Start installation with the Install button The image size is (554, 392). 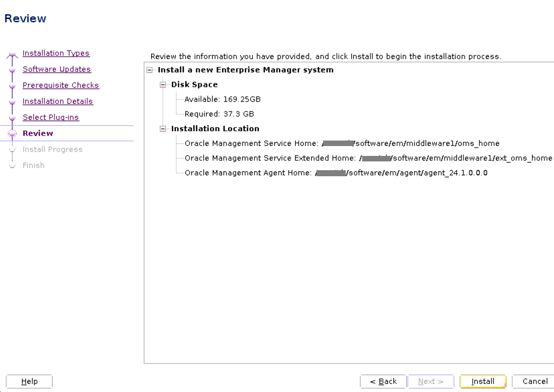tap(483, 382)
